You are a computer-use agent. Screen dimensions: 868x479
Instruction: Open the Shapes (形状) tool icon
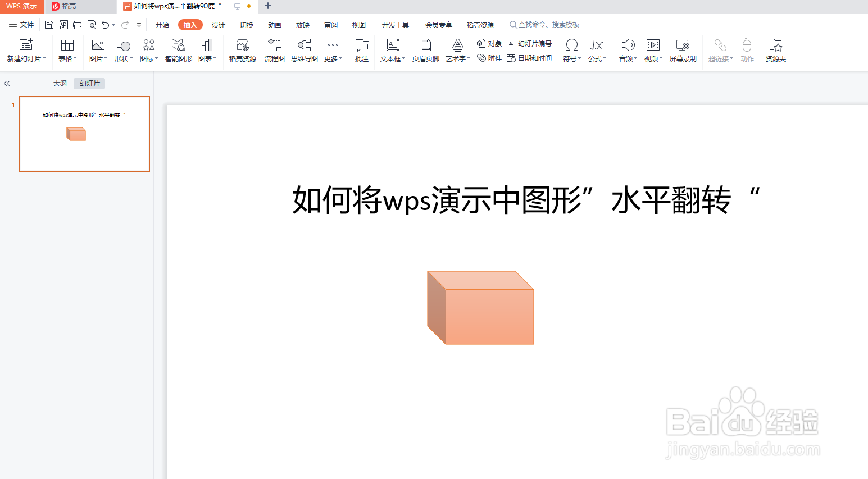tap(123, 45)
